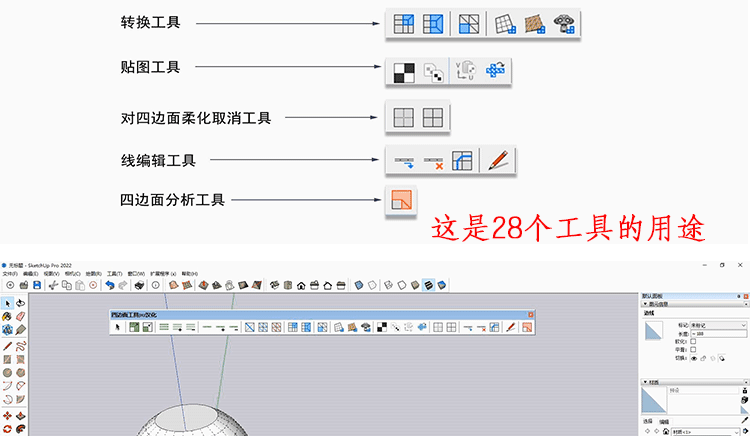This screenshot has width=750, height=436.
Task: Select the Follow Me tool
Action: (21, 429)
